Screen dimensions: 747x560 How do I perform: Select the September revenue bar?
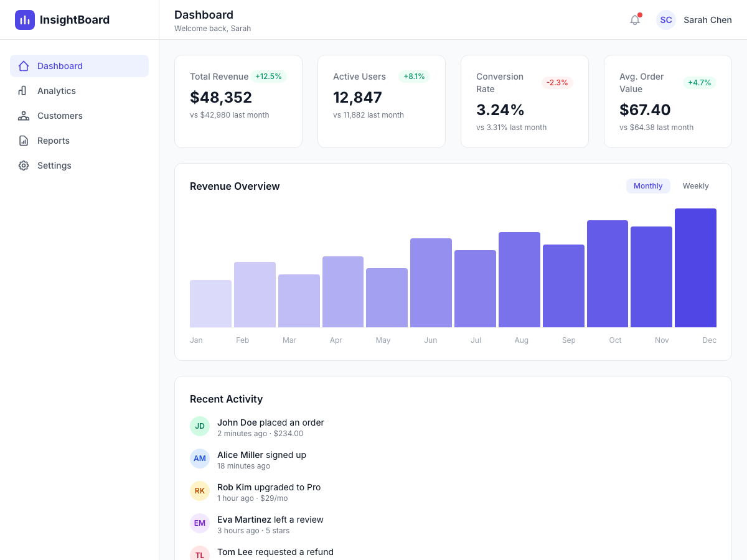coord(563,286)
